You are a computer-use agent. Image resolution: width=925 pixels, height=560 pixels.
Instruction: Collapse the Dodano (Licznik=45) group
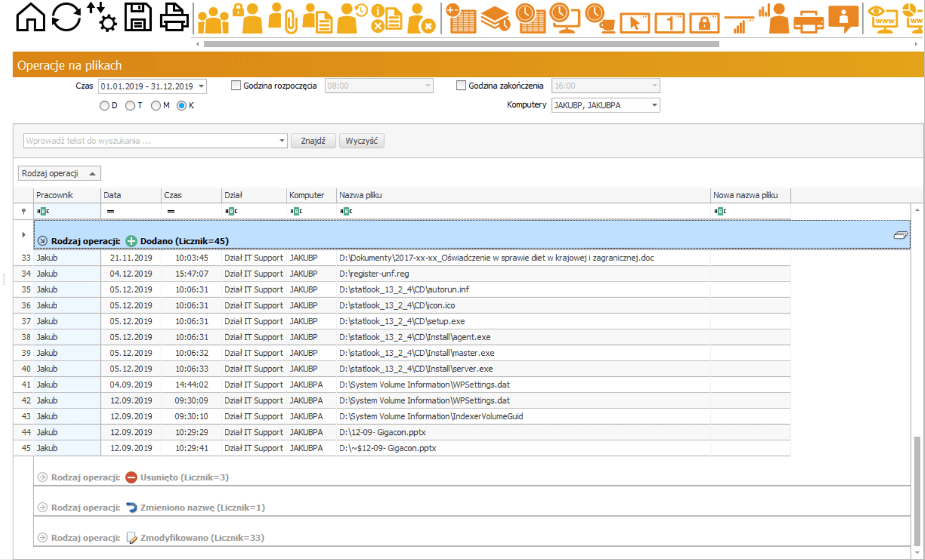coord(42,241)
